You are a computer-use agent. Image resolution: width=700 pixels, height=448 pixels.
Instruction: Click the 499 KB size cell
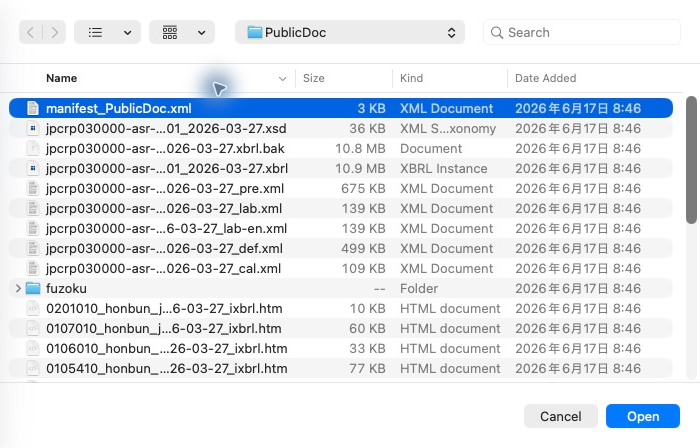pos(363,249)
